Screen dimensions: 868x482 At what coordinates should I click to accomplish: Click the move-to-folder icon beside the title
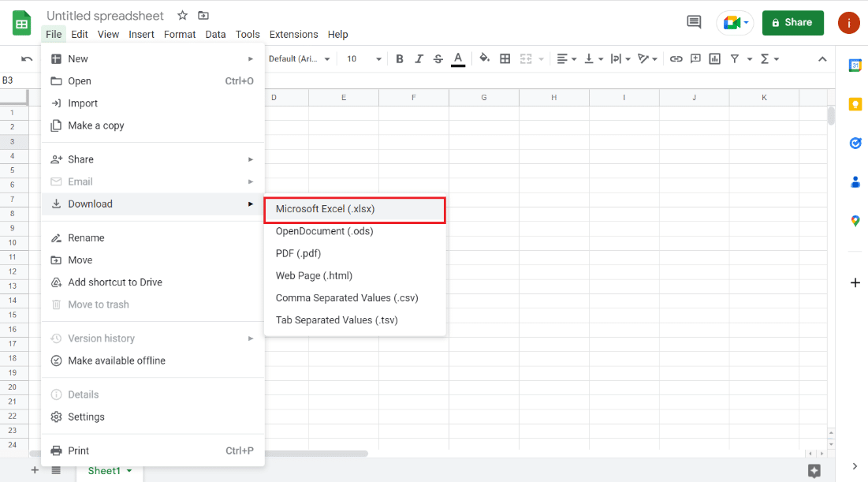[x=203, y=16]
